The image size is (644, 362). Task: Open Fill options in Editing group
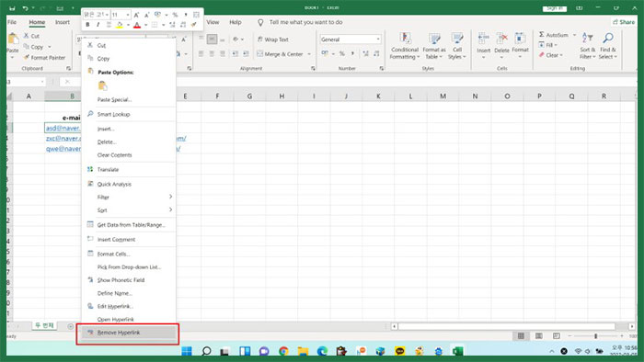click(x=548, y=45)
